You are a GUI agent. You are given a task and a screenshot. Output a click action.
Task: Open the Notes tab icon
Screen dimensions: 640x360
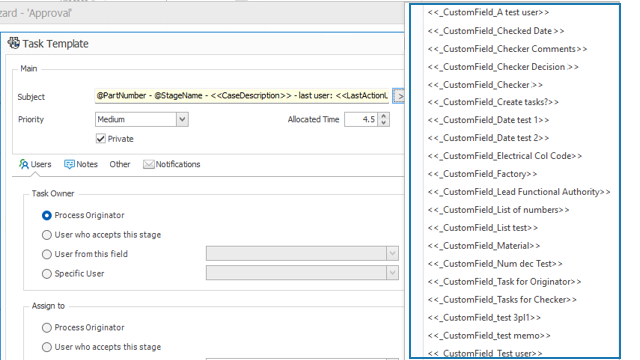coord(69,164)
